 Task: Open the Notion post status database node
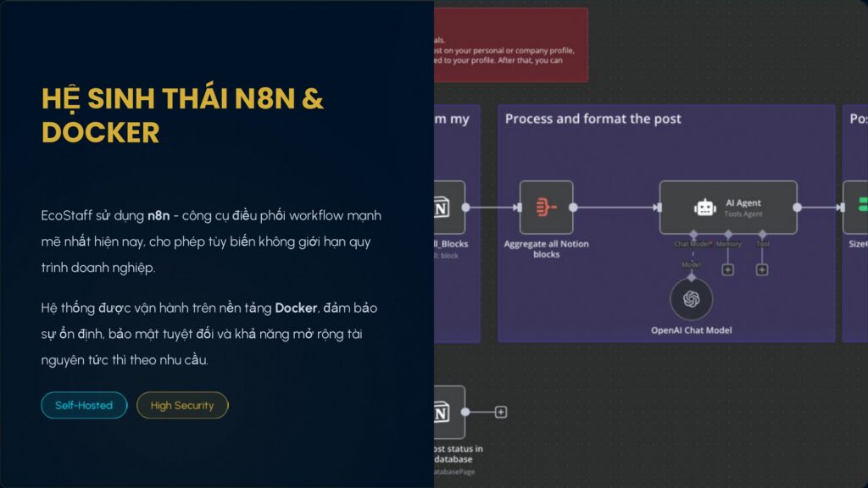[449, 412]
